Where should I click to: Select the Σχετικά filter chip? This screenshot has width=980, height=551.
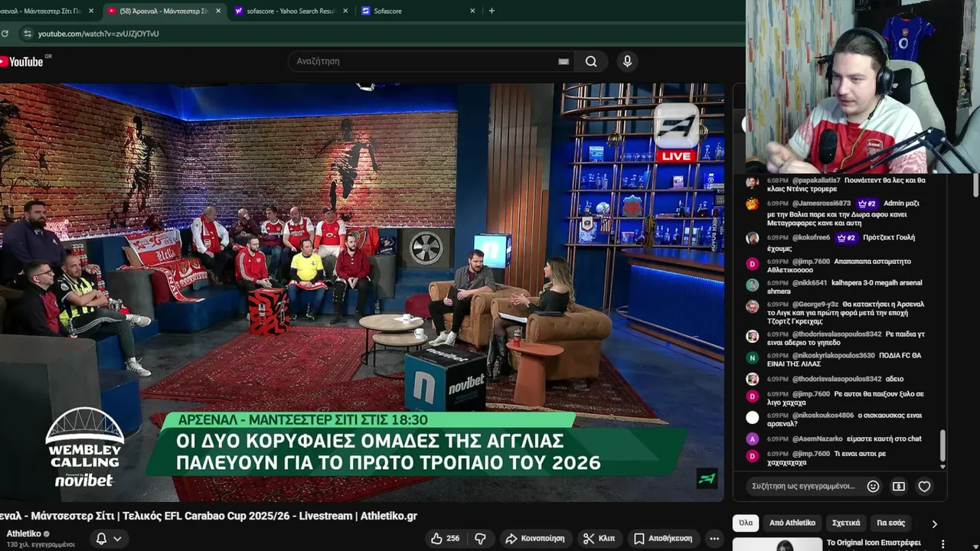click(846, 523)
